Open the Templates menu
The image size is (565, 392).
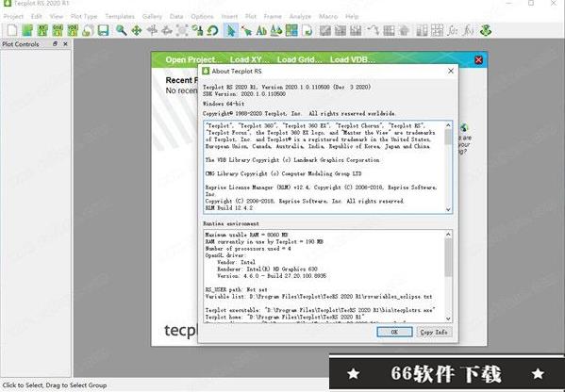120,16
